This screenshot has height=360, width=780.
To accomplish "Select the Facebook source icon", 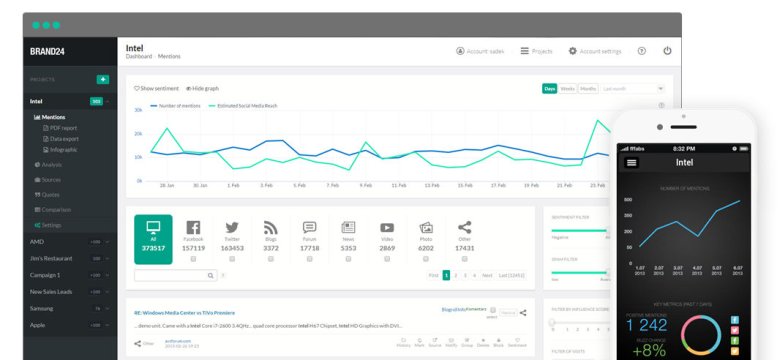I will click(193, 228).
